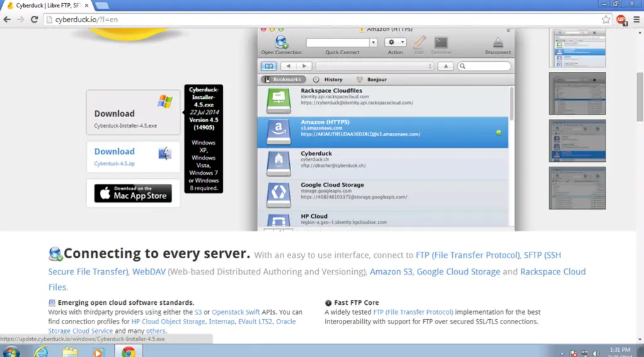Screen dimensions: 644x357
Task: Open the FTP (File Transfer Protocol) heading link
Action: [x=468, y=255]
